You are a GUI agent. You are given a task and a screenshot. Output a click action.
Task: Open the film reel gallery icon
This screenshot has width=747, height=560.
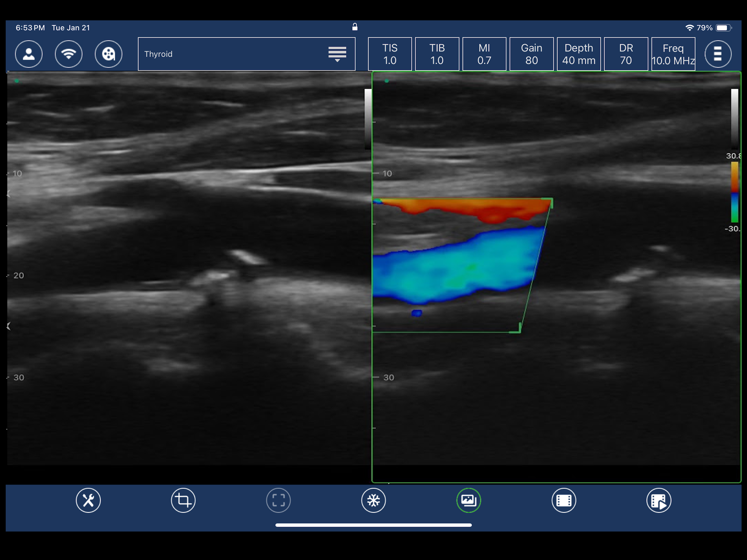pos(108,54)
